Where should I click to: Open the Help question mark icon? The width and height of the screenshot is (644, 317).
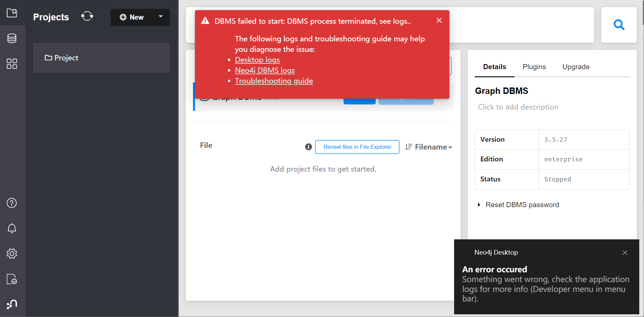12,203
